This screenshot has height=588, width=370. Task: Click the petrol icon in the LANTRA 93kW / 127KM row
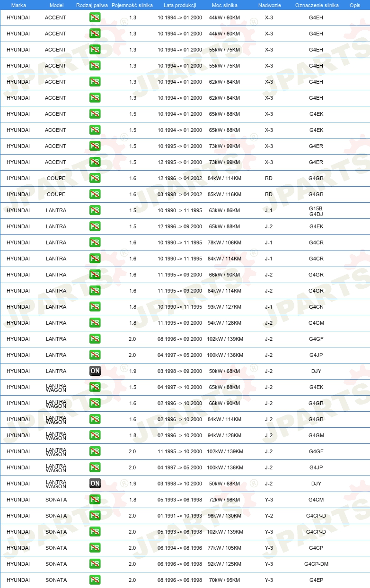pos(95,307)
